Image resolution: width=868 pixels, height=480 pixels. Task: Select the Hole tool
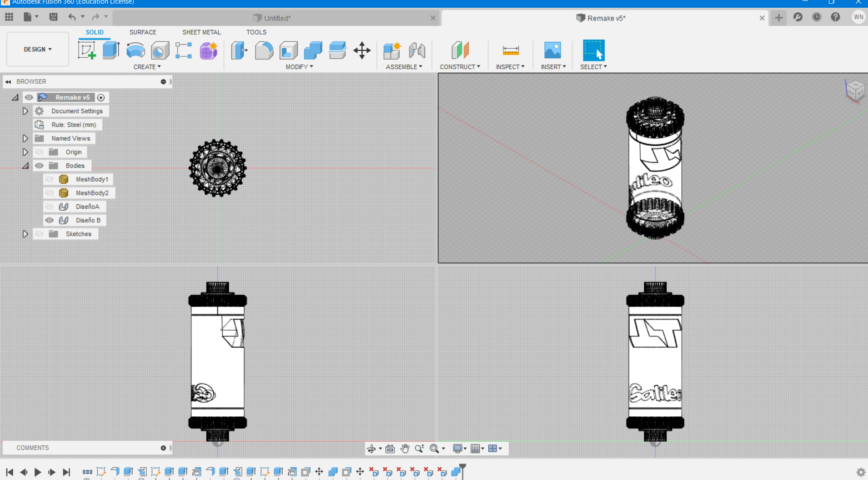160,50
